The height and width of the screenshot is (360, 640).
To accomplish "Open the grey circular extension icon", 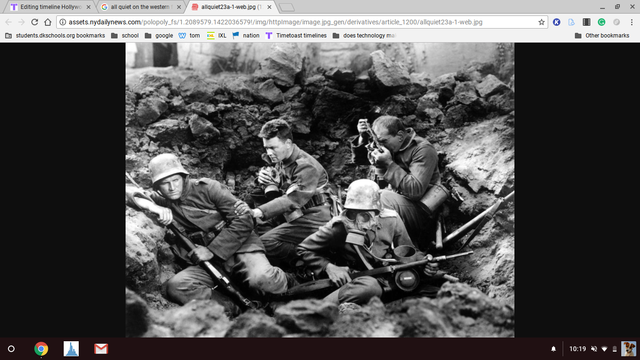I will point(616,22).
